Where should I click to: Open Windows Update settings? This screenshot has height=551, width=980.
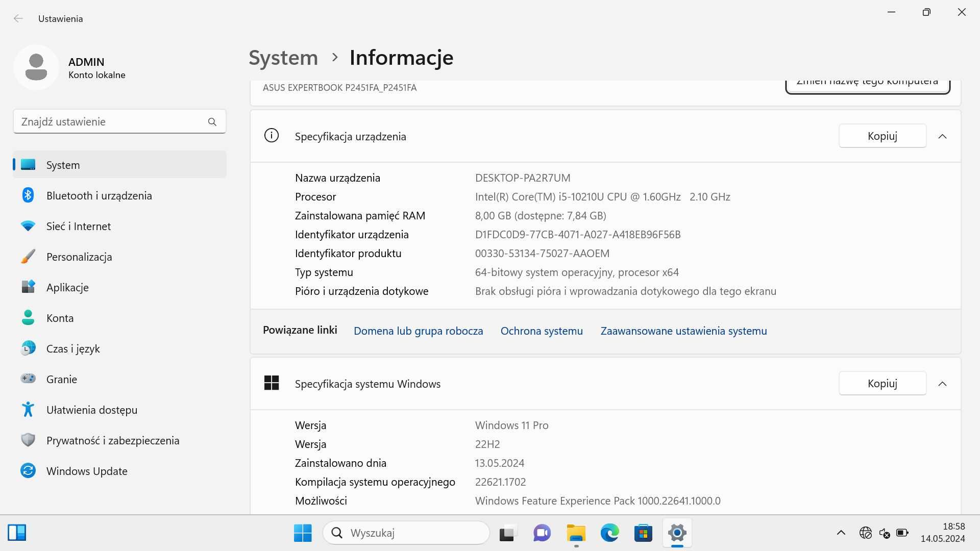[119, 471]
